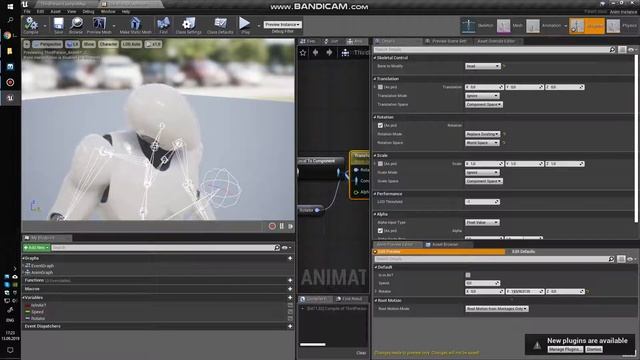Open the Window menu
640x360 pixels.
108,11
